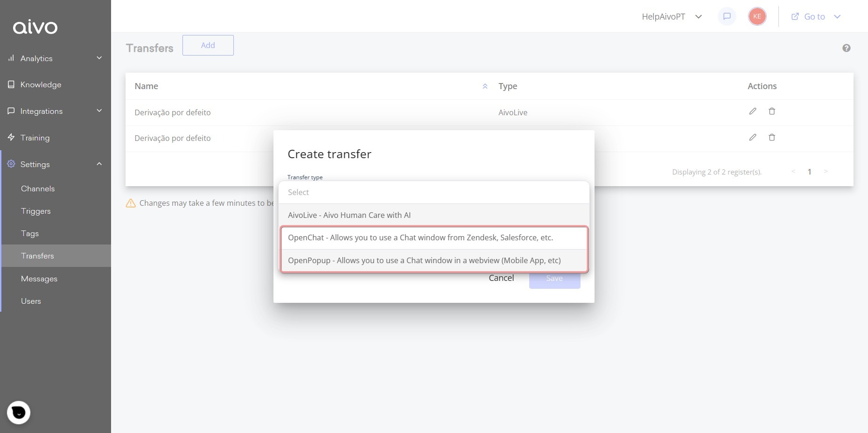Viewport: 868px width, 433px height.
Task: Click the Transfer type Select field
Action: (x=434, y=192)
